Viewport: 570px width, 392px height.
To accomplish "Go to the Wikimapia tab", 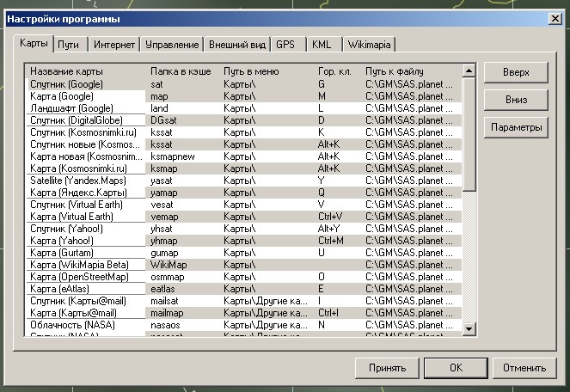I will point(370,45).
